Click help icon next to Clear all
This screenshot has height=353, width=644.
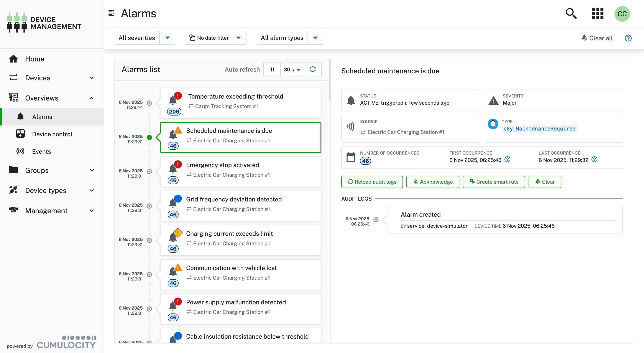[628, 38]
